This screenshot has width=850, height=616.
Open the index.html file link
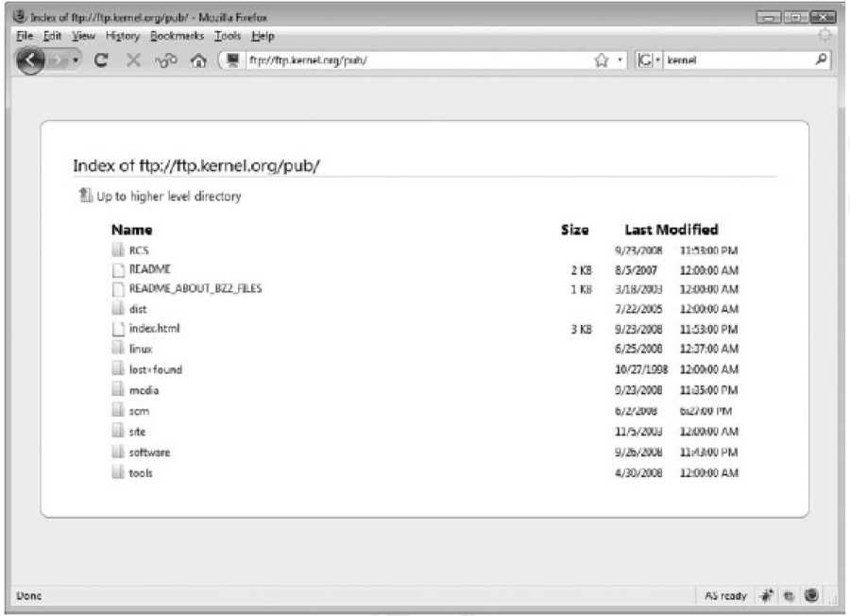click(x=154, y=329)
